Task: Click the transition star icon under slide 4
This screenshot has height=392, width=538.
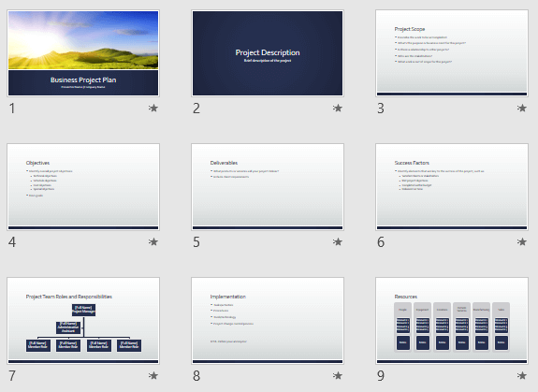Action: coord(153,241)
